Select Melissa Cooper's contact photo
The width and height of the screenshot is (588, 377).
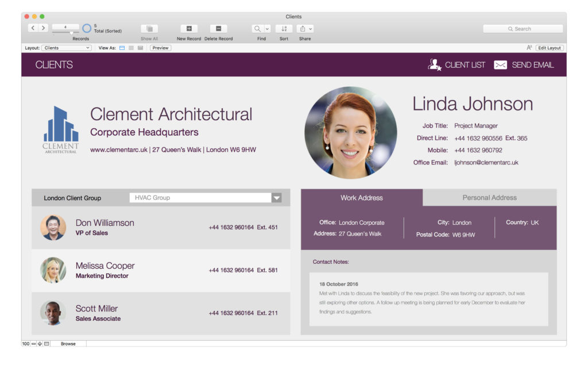tap(53, 269)
